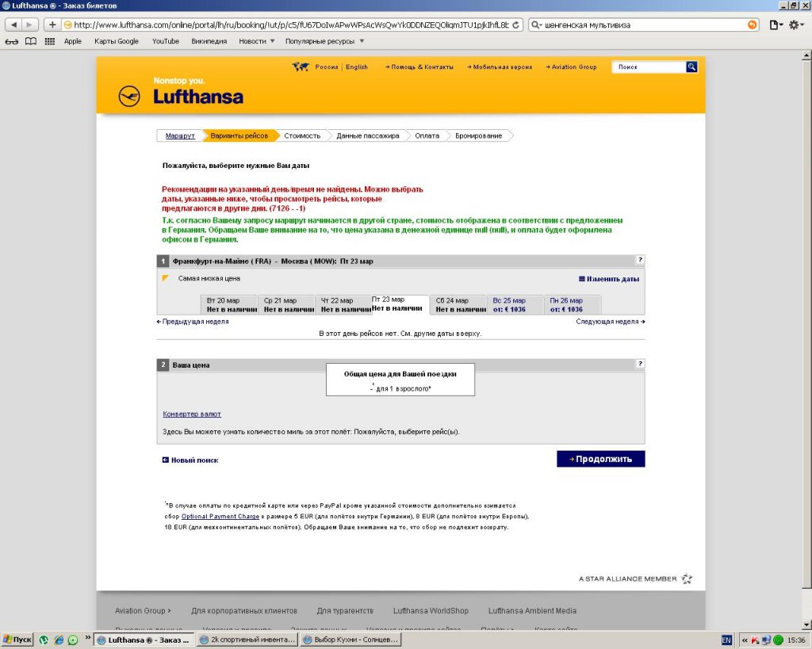Click the Россия country link
Viewport: 812px width, 649px height.
(x=327, y=67)
